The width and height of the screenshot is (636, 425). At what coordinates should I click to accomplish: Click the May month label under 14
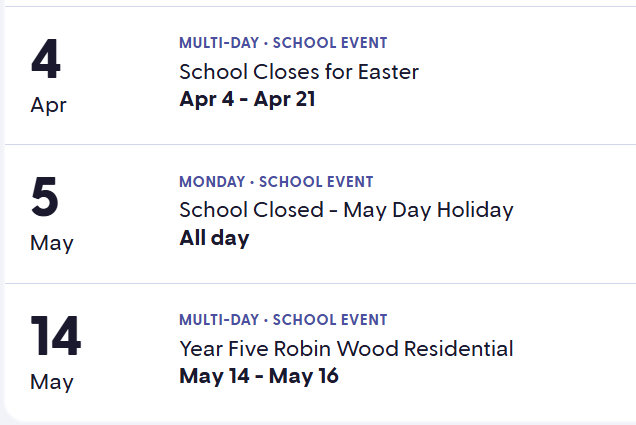pyautogui.click(x=51, y=382)
